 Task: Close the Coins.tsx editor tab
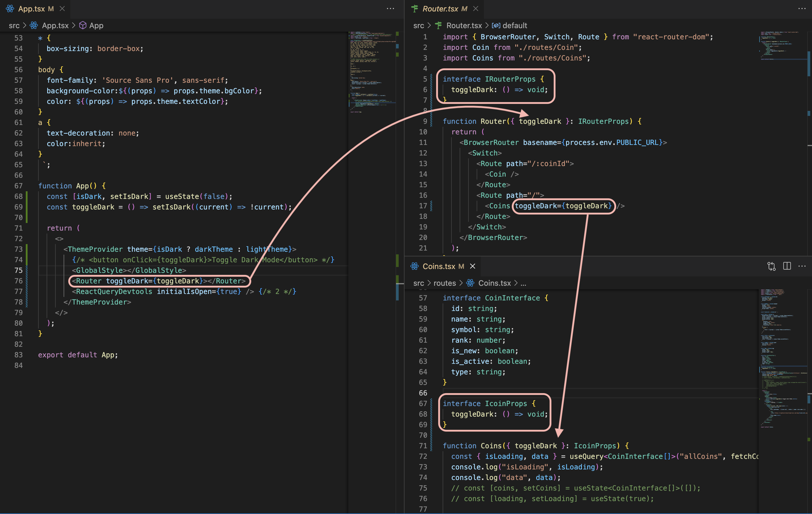(473, 266)
